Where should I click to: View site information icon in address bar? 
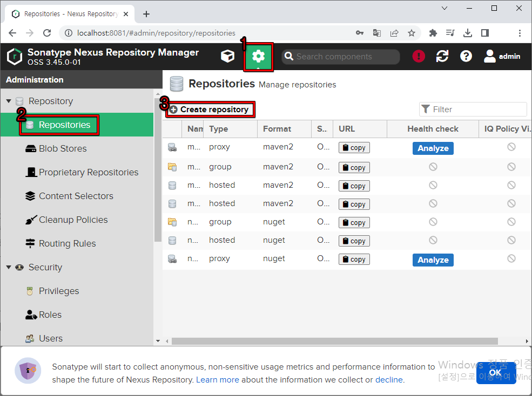point(69,33)
